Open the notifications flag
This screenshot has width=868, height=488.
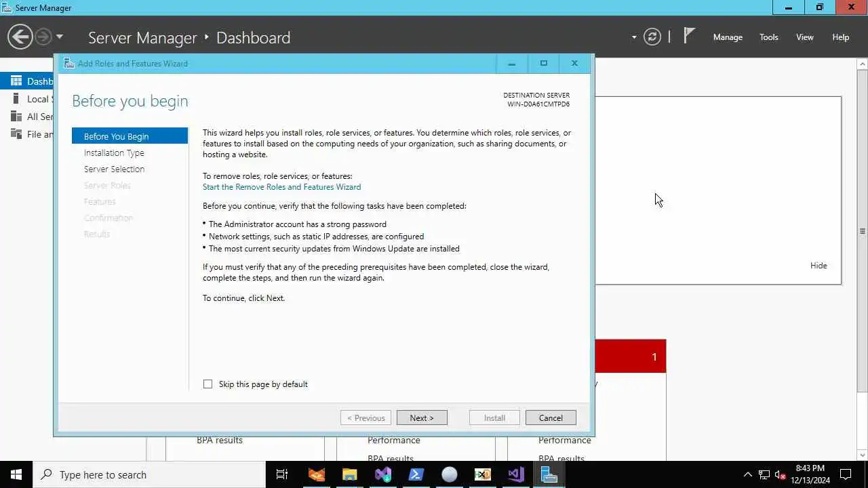tap(689, 36)
